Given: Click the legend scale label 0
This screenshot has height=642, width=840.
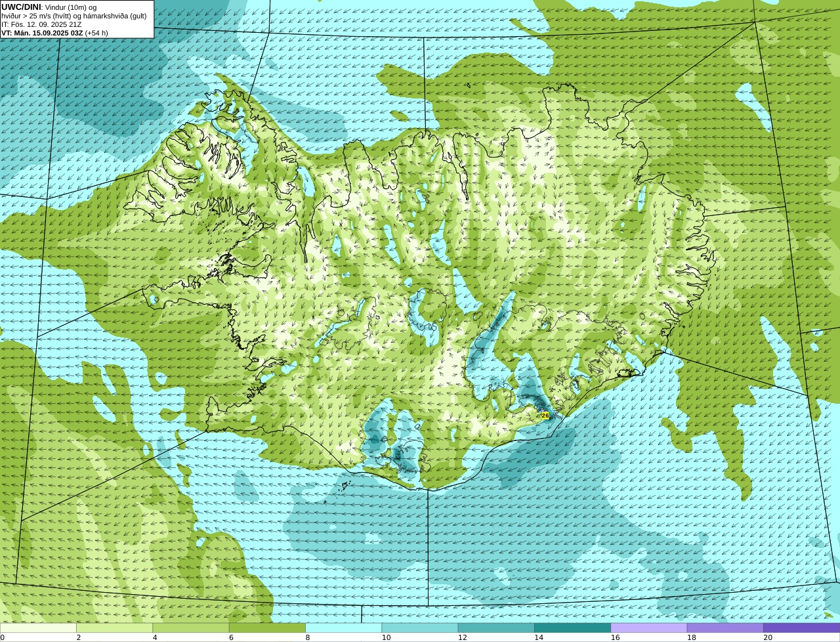Looking at the screenshot, I should coord(2,637).
